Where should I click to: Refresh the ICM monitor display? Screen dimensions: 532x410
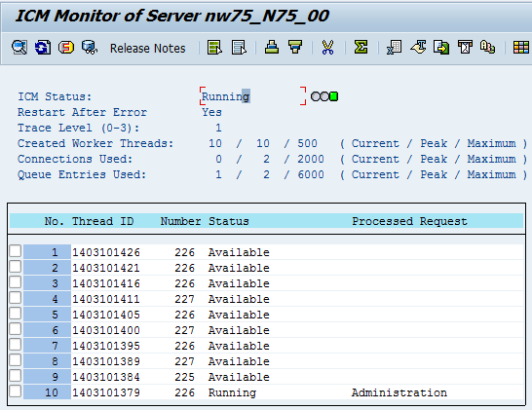43,48
